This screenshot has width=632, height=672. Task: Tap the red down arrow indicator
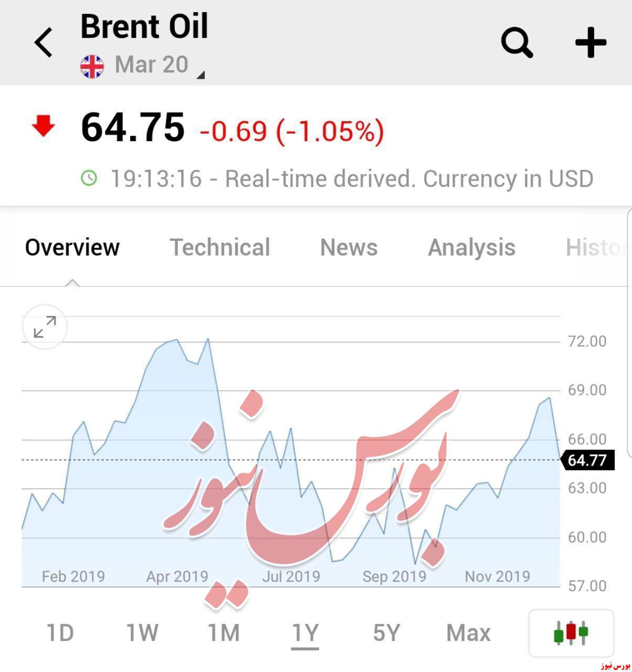(x=44, y=127)
